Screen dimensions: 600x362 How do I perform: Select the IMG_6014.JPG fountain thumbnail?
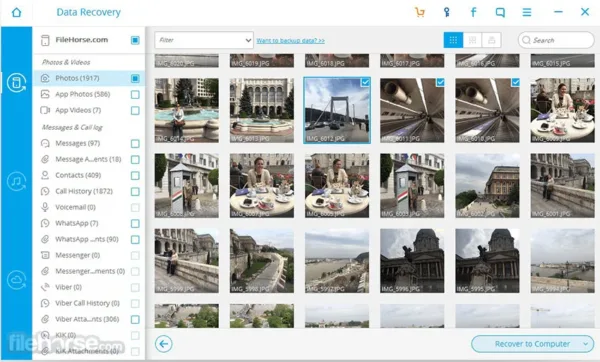(x=187, y=111)
